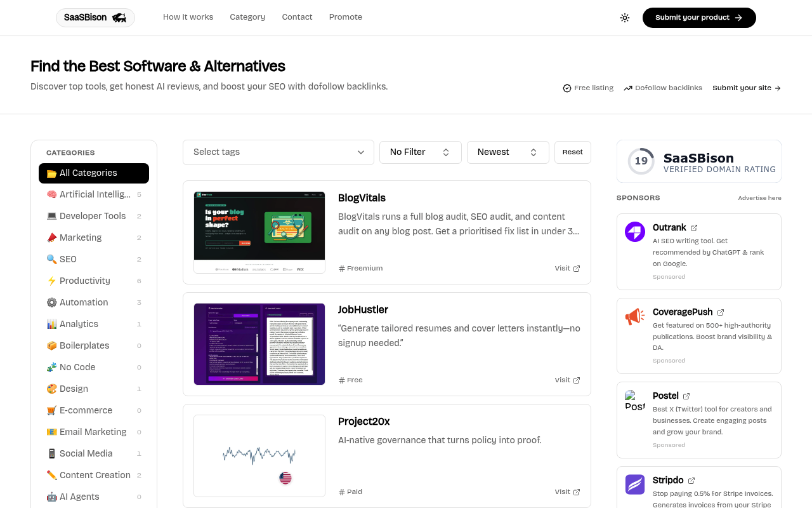Click the Reset filters button
Image resolution: width=812 pixels, height=508 pixels.
coord(573,152)
